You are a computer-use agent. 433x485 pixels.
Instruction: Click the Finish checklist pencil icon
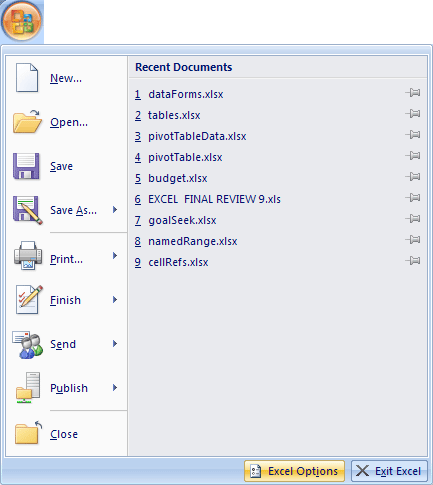click(x=29, y=299)
